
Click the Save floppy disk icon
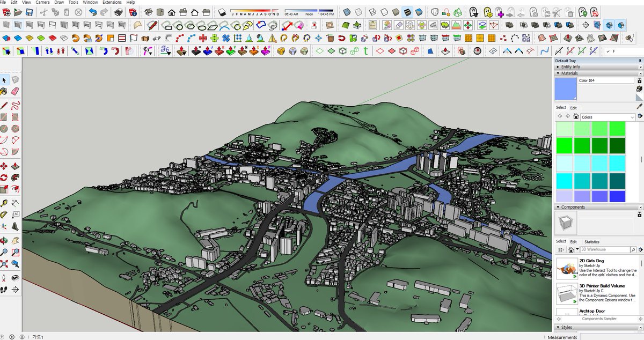pos(29,12)
